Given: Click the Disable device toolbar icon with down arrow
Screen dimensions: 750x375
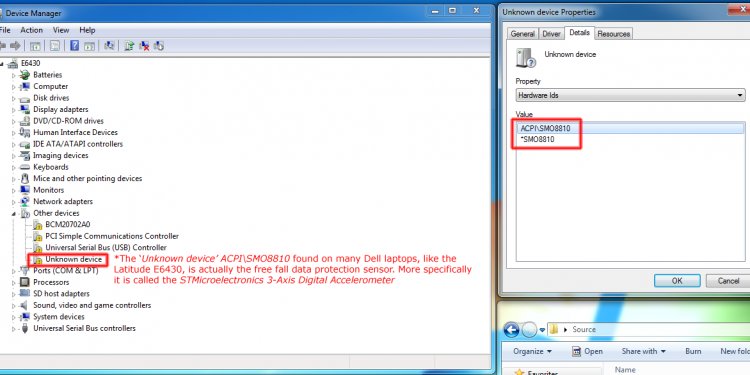Looking at the screenshot, I should pyautogui.click(x=159, y=46).
